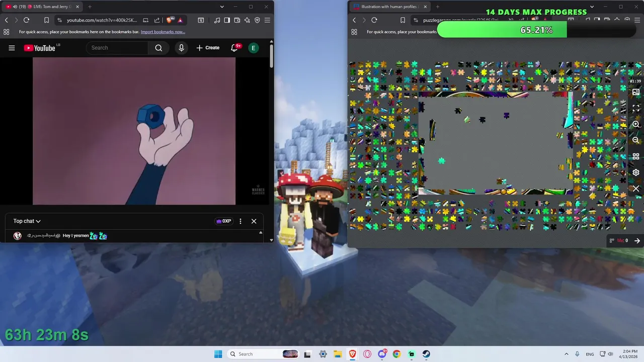The width and height of the screenshot is (644, 362).
Task: Close the Tom and Jerry tab
Action: click(77, 7)
